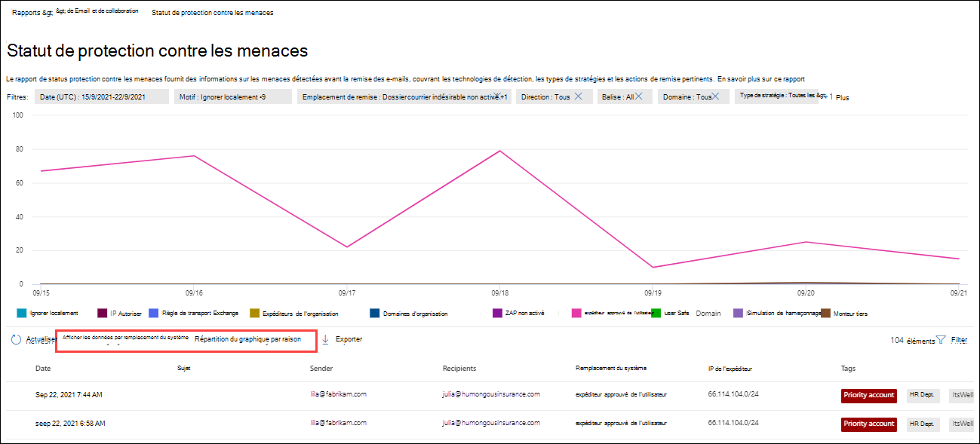The height and width of the screenshot is (444, 980).
Task: Click the Exporter download arrow icon
Action: click(325, 339)
